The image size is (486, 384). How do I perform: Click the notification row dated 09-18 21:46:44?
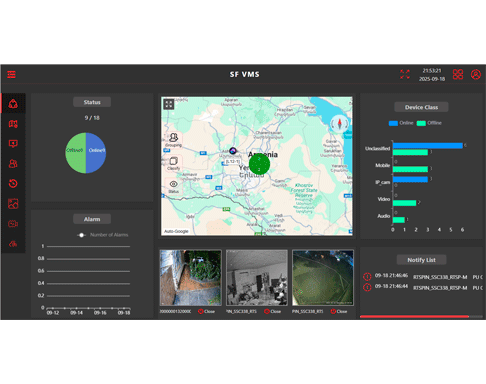[423, 287]
